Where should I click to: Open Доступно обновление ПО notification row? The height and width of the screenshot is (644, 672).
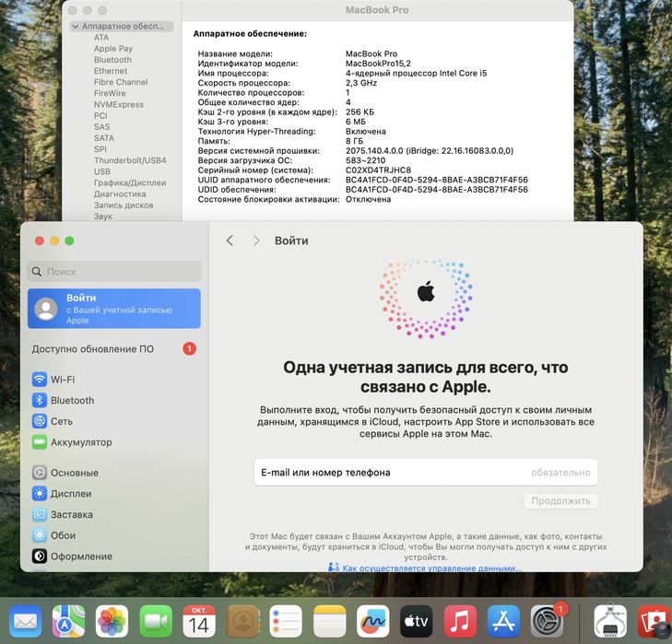[x=114, y=349]
